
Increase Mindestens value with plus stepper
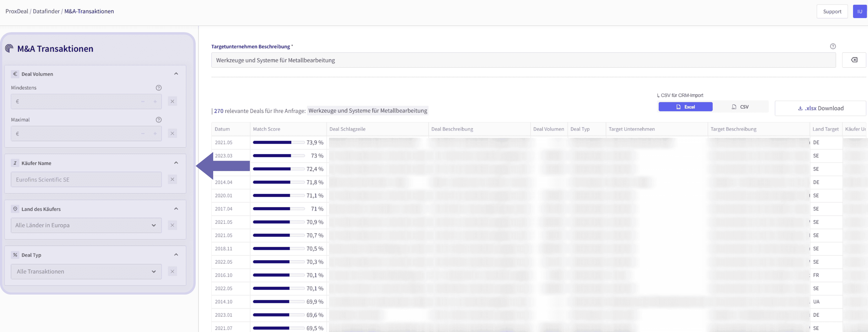[155, 101]
